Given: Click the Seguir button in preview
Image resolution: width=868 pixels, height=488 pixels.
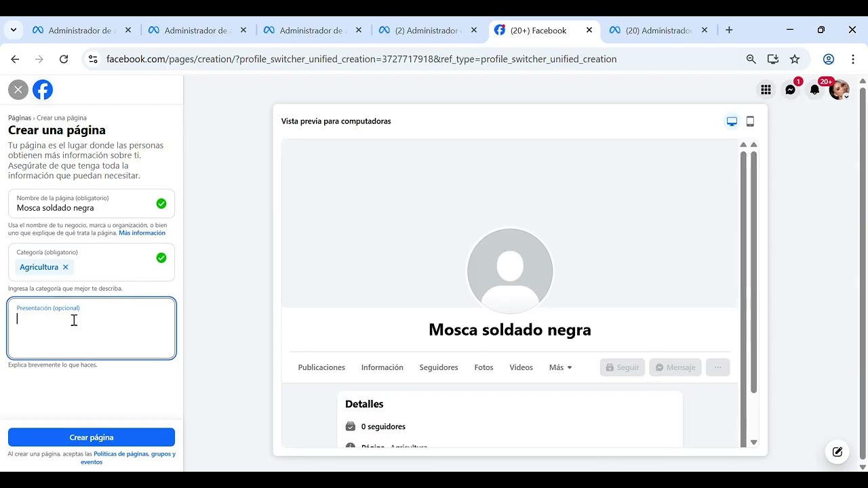Looking at the screenshot, I should pos(623,367).
